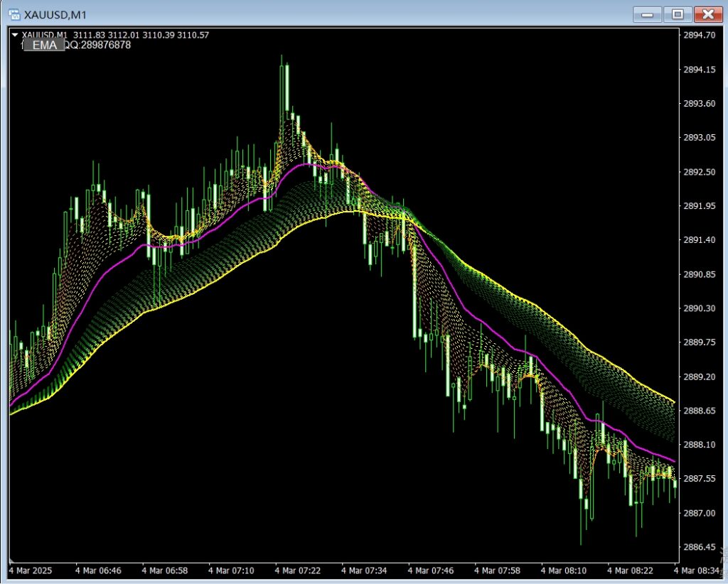Click price level 2894.70 on scale
The width and height of the screenshot is (728, 584).
pos(700,35)
